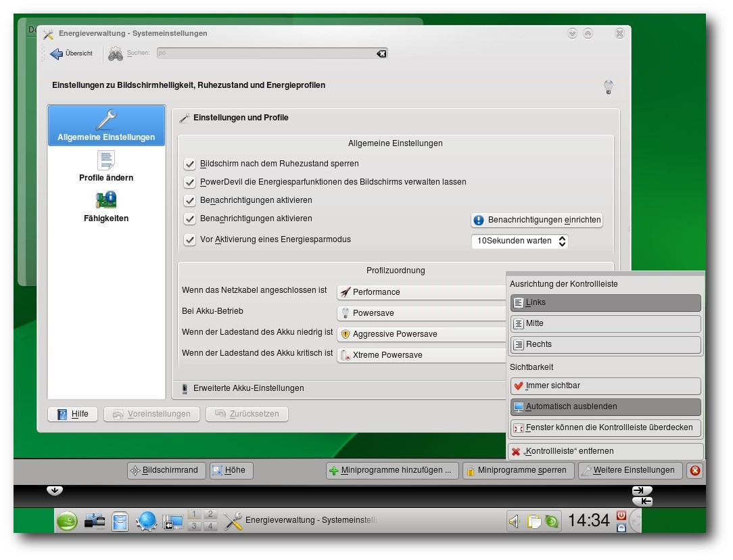Click the show desktop panel icon
The height and width of the screenshot is (560, 733).
172,521
